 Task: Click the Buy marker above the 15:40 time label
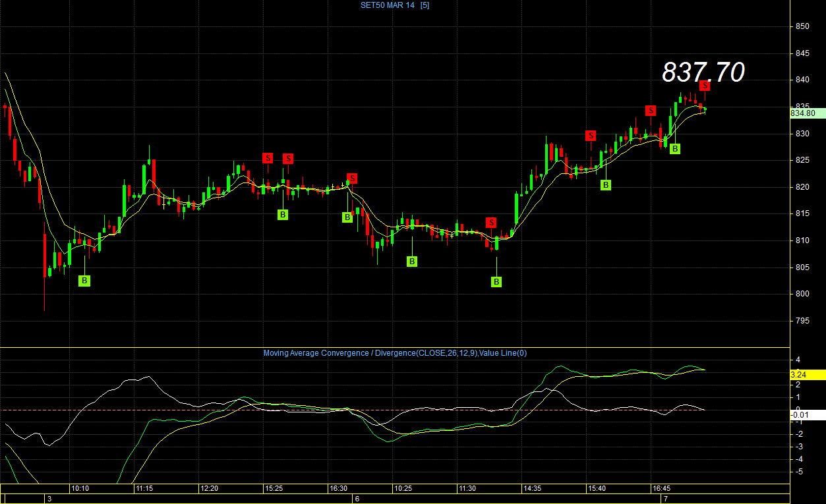606,185
